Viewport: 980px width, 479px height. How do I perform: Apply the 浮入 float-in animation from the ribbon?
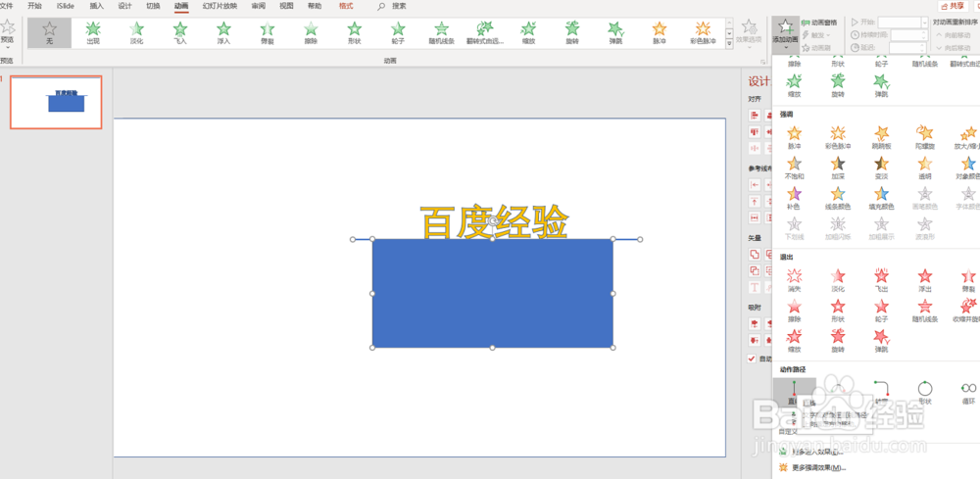(223, 33)
